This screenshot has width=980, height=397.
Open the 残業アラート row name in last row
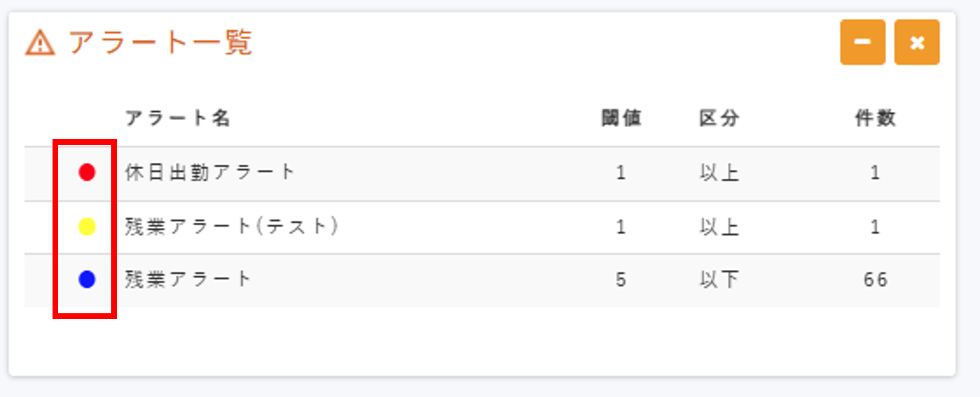[x=188, y=279]
